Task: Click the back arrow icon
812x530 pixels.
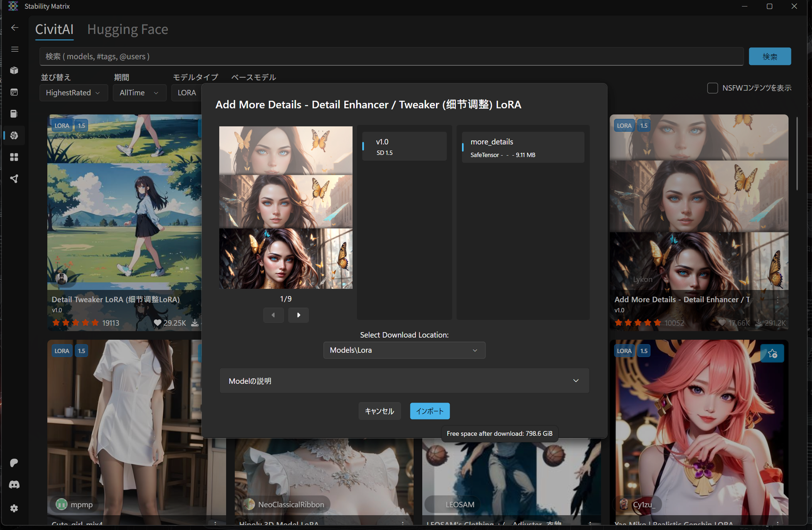Action: tap(15, 28)
